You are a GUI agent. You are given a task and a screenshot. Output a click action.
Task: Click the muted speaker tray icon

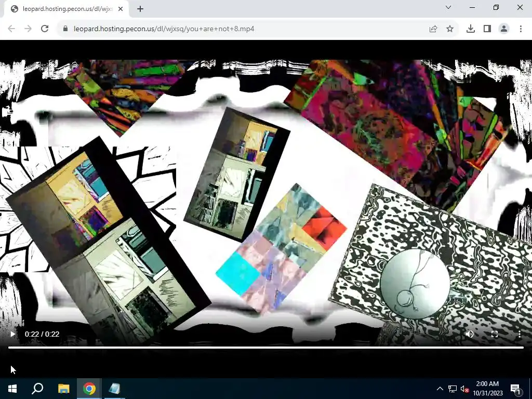tap(464, 389)
